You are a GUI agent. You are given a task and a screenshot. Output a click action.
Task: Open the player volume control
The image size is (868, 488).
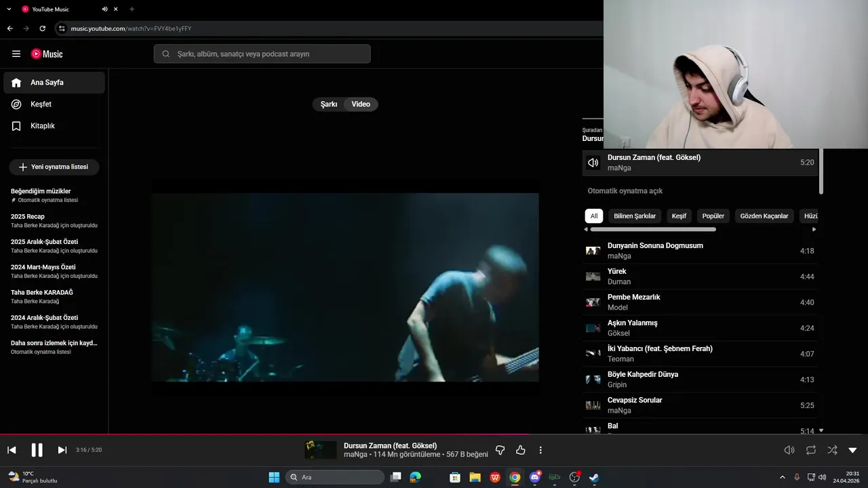coord(789,450)
